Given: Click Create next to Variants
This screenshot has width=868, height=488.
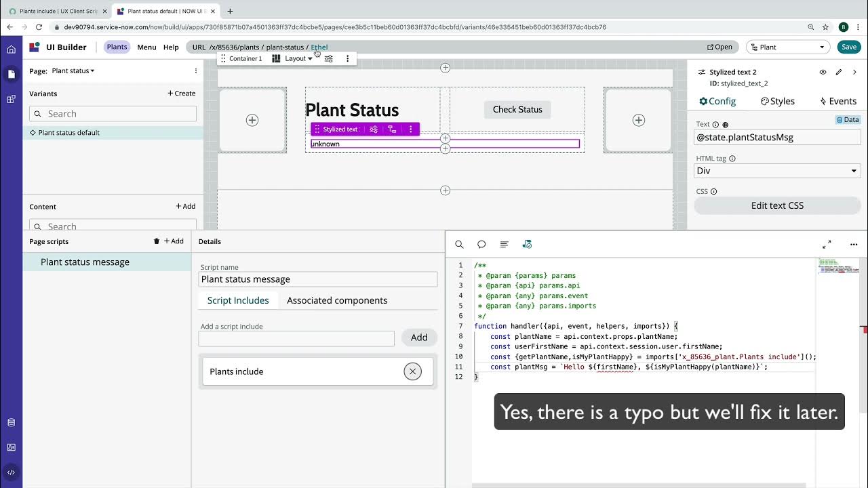Looking at the screenshot, I should pos(182,94).
